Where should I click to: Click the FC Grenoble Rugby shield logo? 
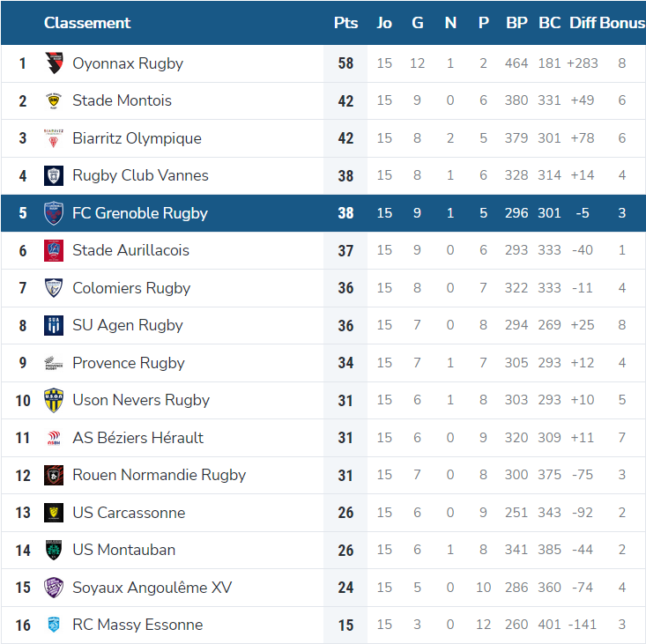click(54, 213)
